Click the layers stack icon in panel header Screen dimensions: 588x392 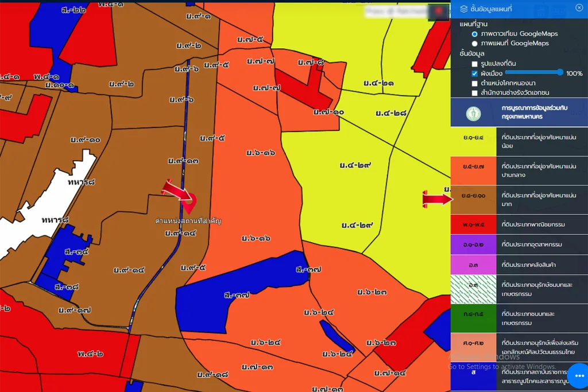point(463,9)
